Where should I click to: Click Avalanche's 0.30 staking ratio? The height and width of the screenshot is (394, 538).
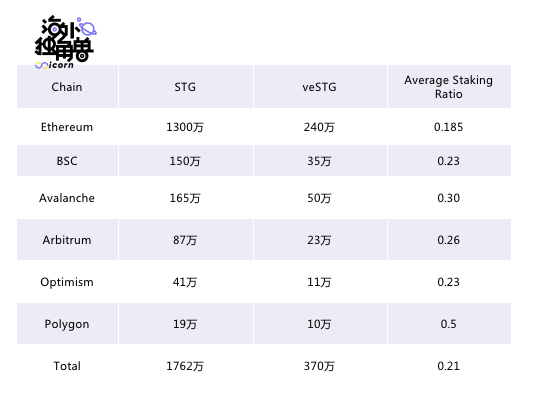click(x=448, y=198)
